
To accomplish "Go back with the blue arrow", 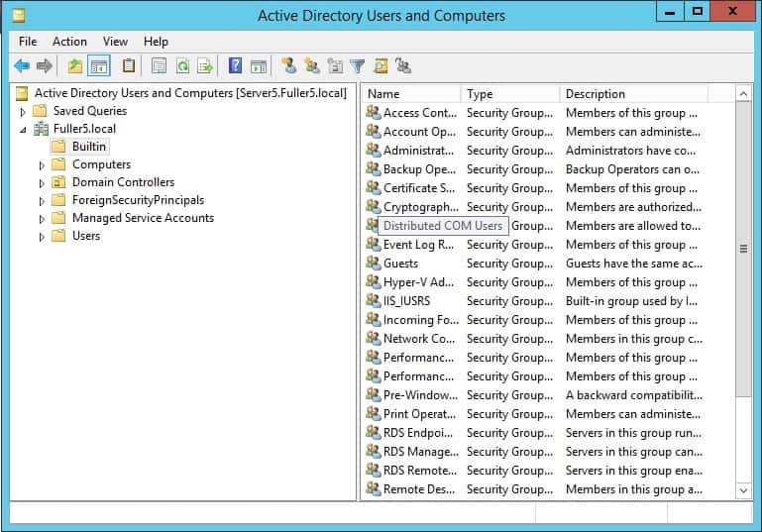I will [22, 65].
